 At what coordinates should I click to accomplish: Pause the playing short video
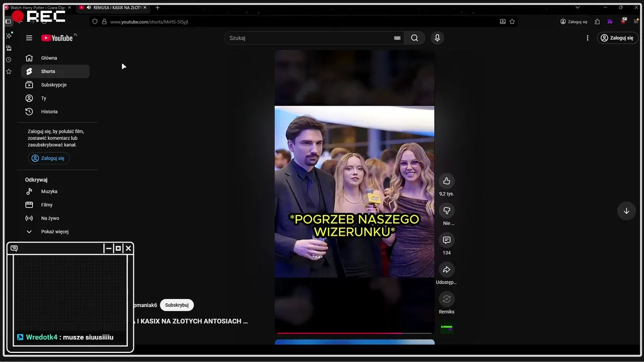coord(354,191)
